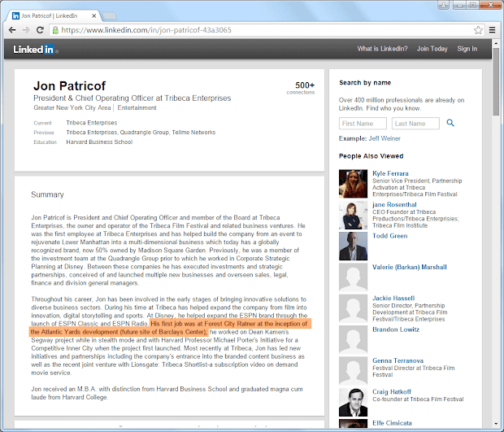Viewport: 504px width, 432px height.
Task: Click the name search magnifier icon
Action: pyautogui.click(x=450, y=123)
